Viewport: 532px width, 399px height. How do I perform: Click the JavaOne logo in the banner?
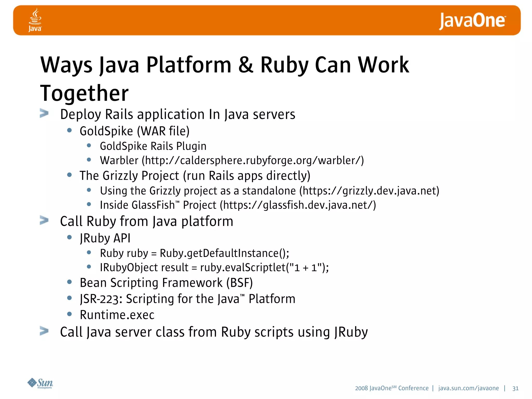[x=472, y=21]
